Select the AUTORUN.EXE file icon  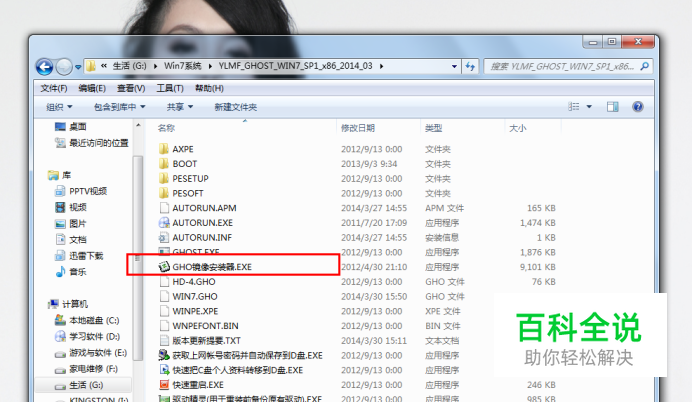(x=164, y=222)
